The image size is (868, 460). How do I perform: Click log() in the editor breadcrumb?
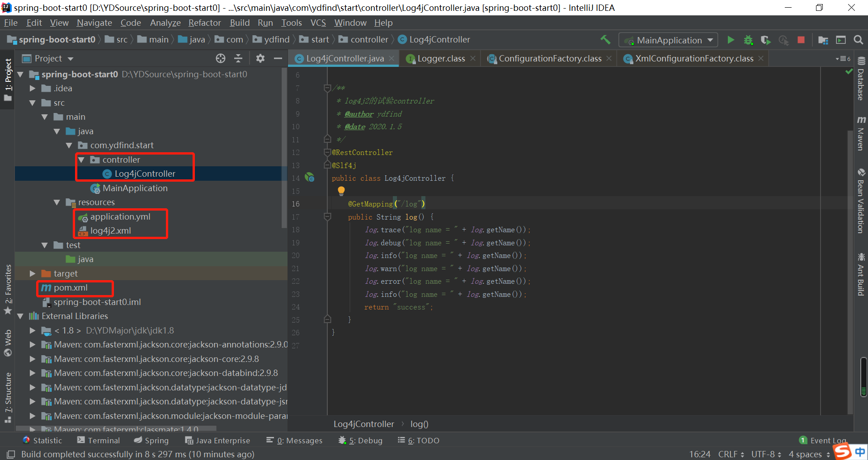[419, 424]
